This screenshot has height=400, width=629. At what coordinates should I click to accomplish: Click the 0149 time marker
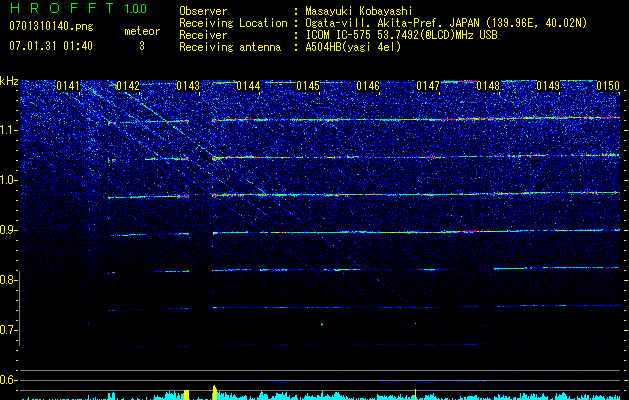click(548, 86)
